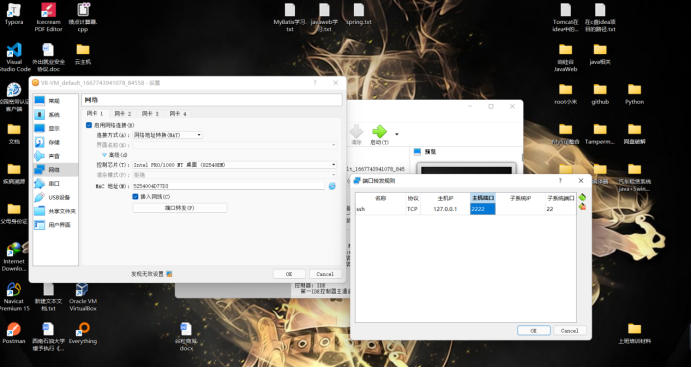Screen dimensions: 692x368
Task: Click the 主机端口 column header
Action: (x=483, y=198)
